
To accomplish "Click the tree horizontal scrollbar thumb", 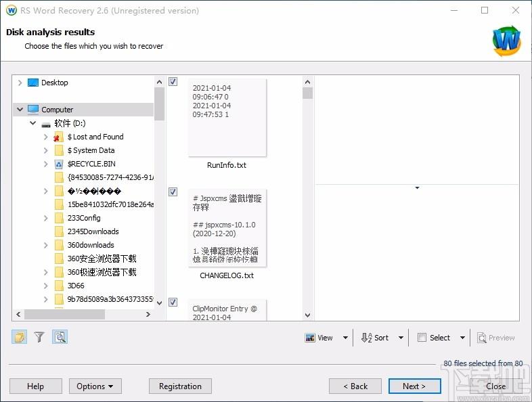I will (64, 315).
